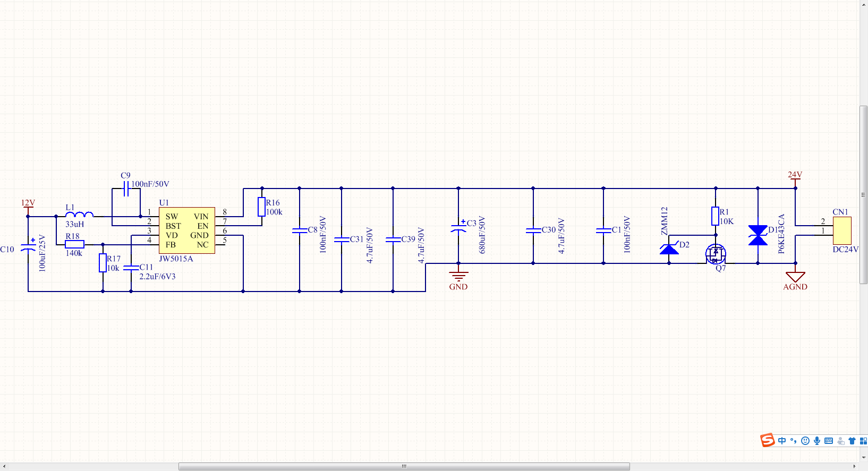
Task: Click the IME account/login person icon
Action: click(x=840, y=441)
